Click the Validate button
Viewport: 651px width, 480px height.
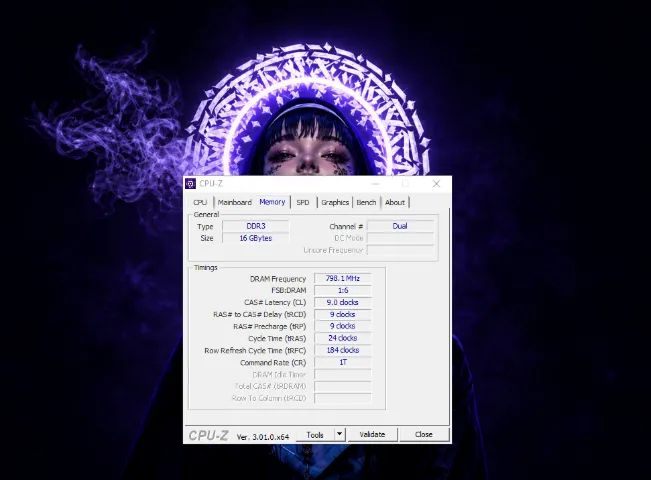(x=372, y=434)
